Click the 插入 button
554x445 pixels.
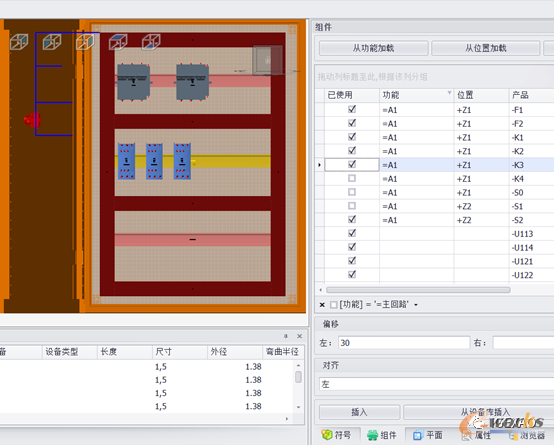click(x=359, y=412)
